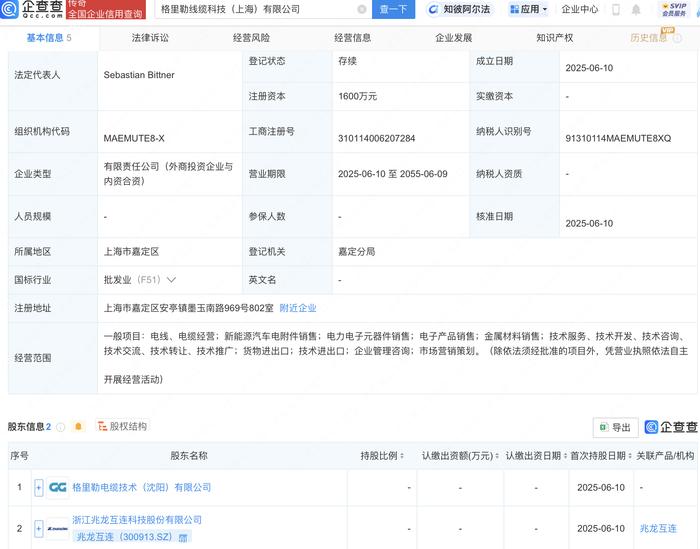700x549 pixels.
Task: Click the 嘉定分局 registration authority value
Action: [356, 252]
